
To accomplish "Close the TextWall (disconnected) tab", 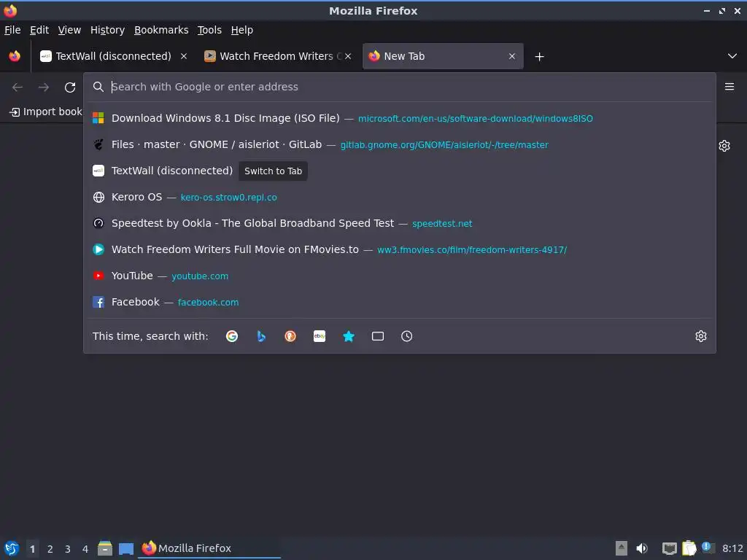I will point(184,56).
